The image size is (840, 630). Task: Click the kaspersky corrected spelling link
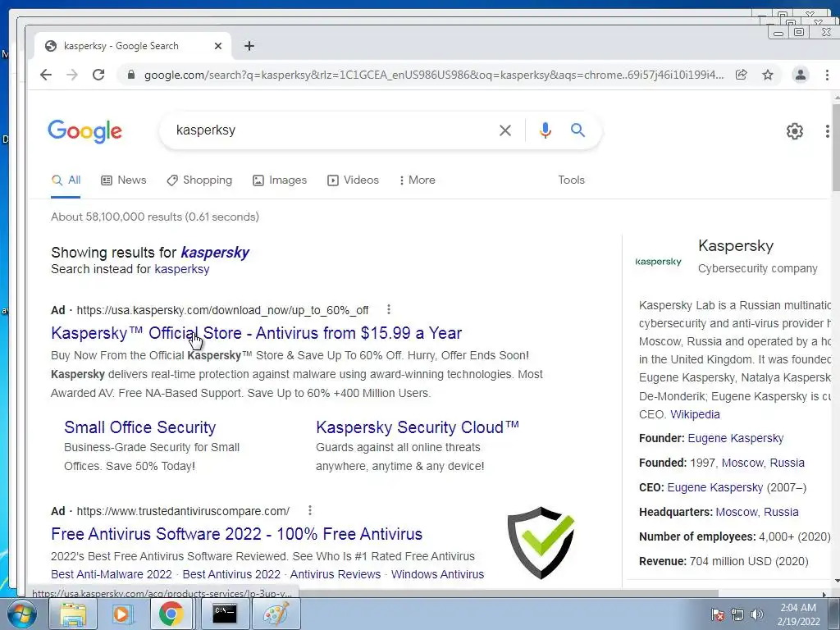point(215,253)
